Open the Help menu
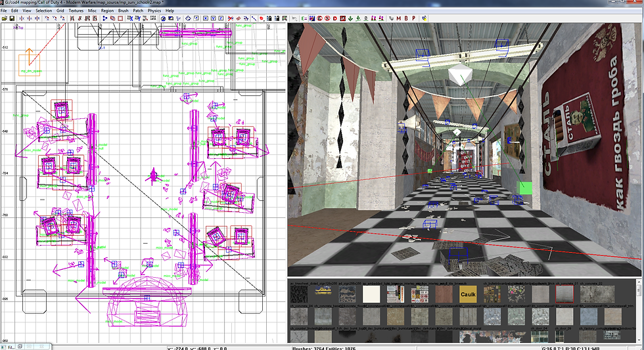Viewport: 644px width, 350px height. (x=170, y=11)
